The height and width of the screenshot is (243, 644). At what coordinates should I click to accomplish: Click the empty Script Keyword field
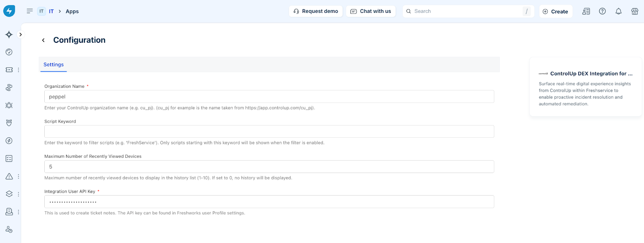tap(269, 132)
